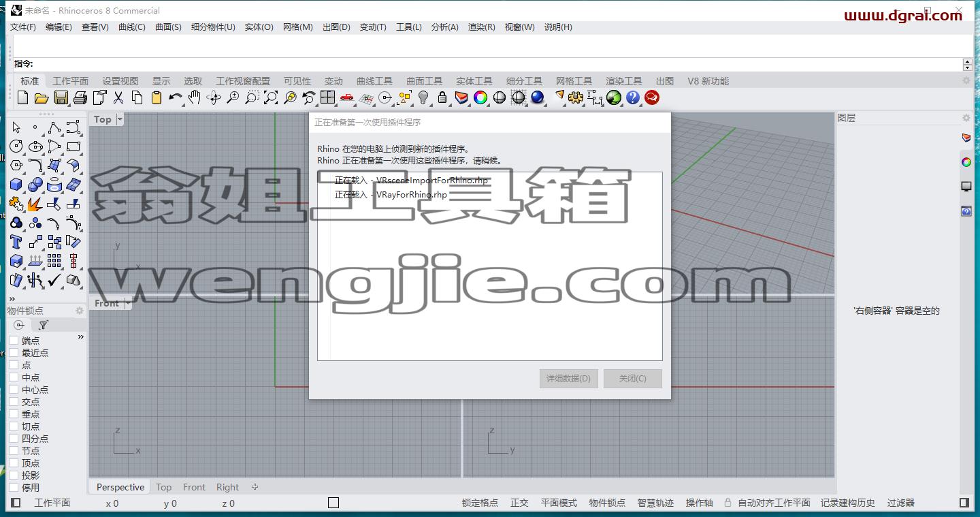Open options with the gear cog icon

click(576, 97)
